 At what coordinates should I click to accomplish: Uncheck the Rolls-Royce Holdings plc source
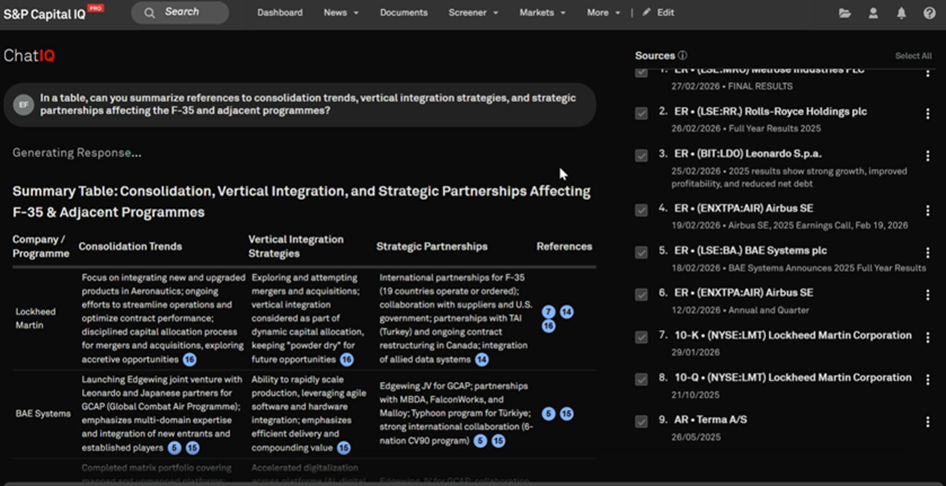(641, 113)
